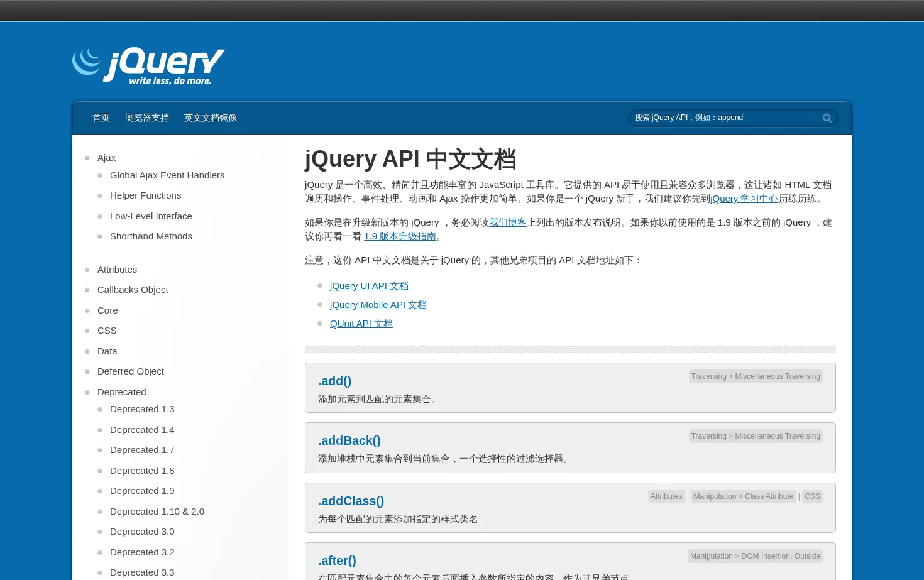
Task: Click the search magnifier icon
Action: [827, 118]
